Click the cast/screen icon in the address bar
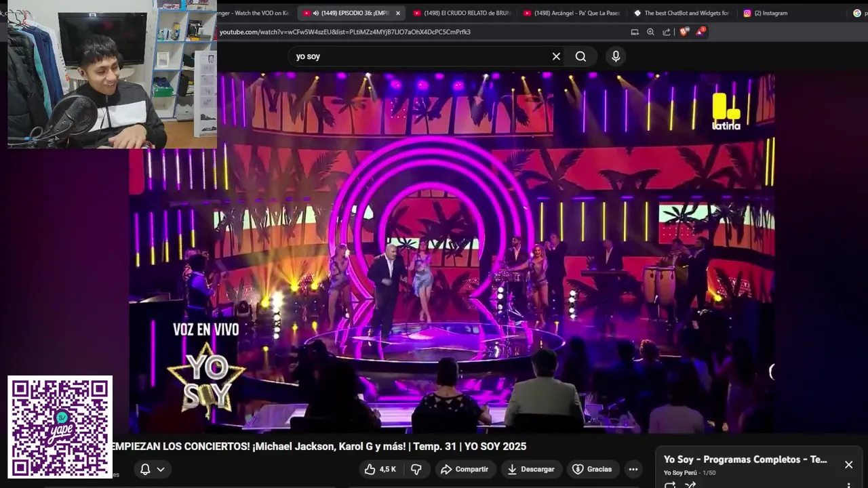The height and width of the screenshot is (488, 868). click(635, 32)
